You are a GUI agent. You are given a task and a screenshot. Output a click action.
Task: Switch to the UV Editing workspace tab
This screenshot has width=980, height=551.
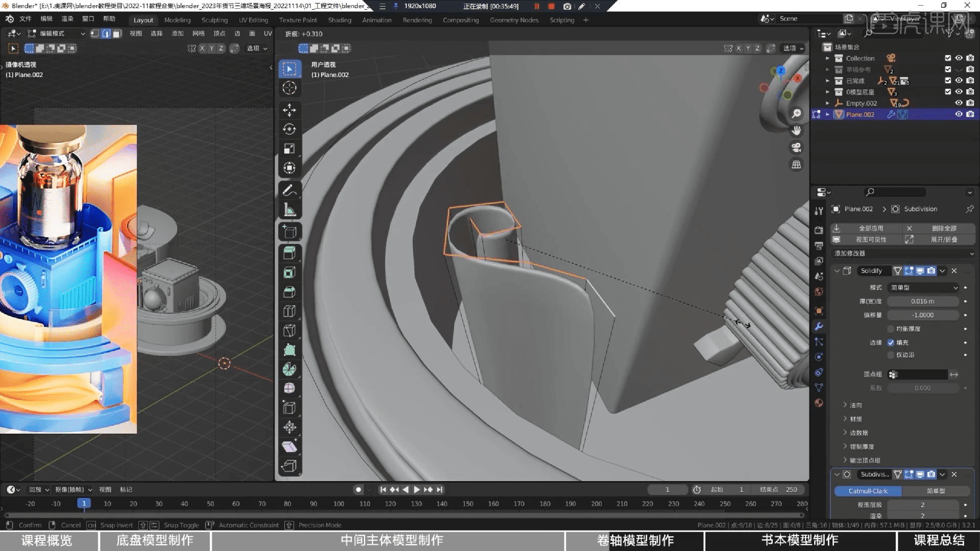253,20
